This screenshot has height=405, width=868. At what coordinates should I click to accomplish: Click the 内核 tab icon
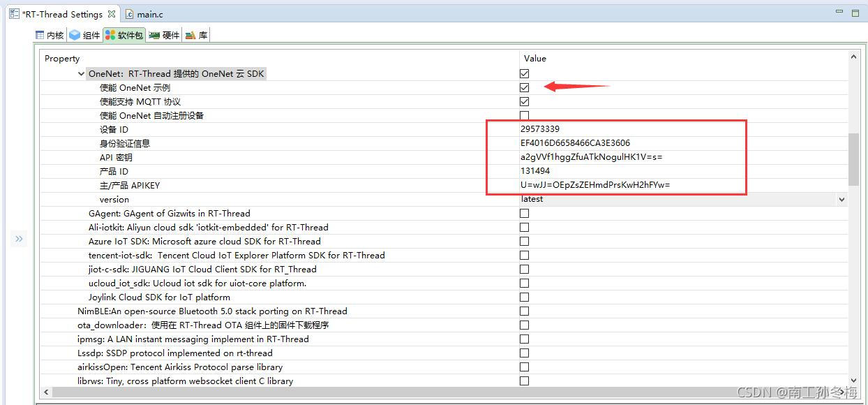coord(40,35)
